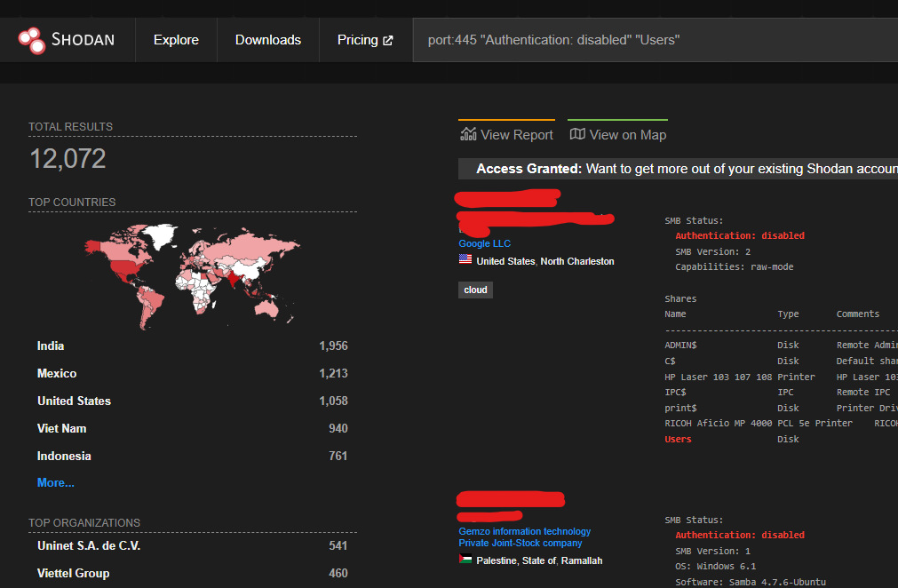The height and width of the screenshot is (588, 898).
Task: Open the Pricing external link
Action: [365, 40]
